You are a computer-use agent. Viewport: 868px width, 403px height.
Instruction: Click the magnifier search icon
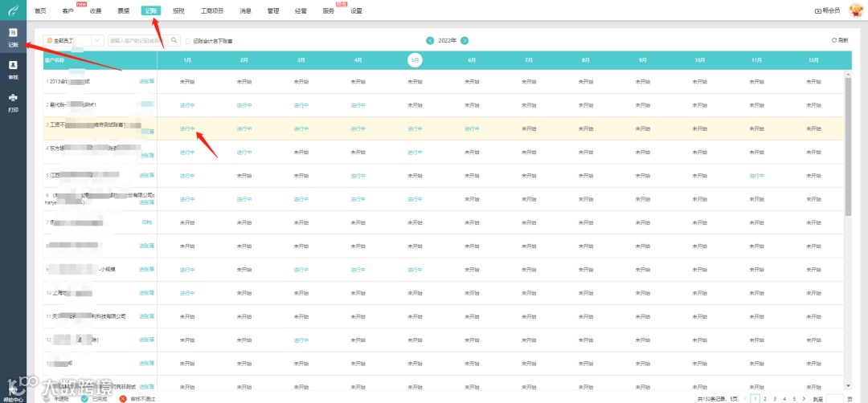(x=174, y=40)
